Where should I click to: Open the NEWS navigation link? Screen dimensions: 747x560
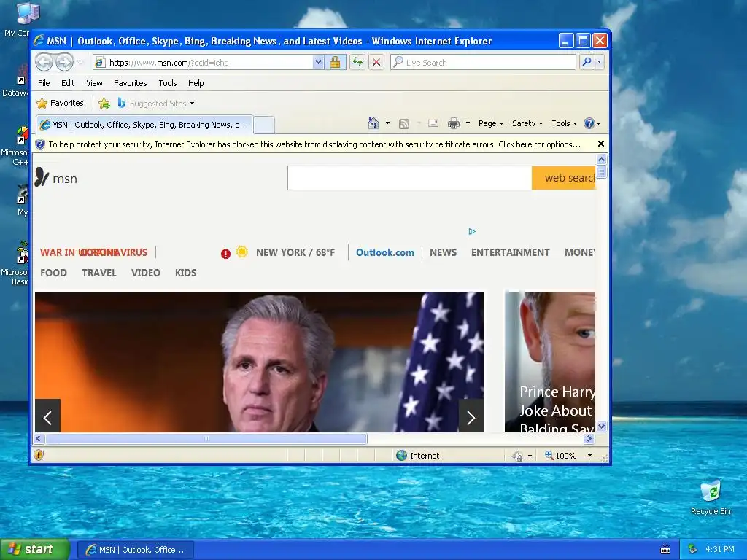(x=443, y=252)
